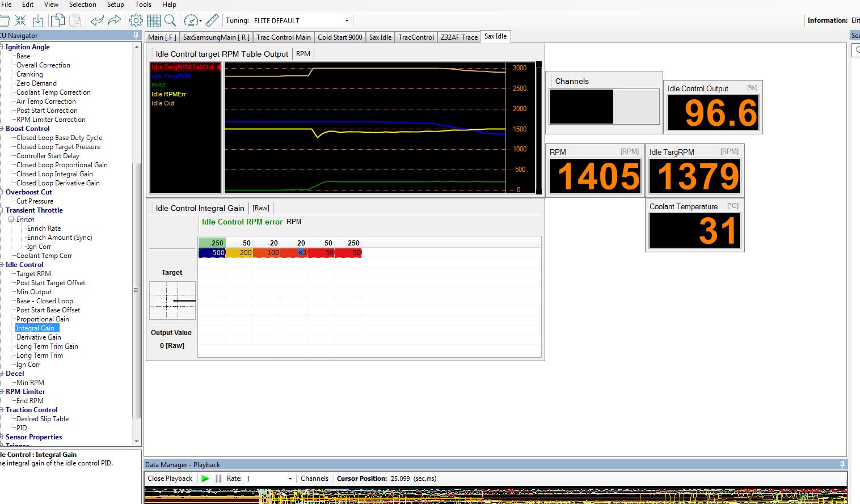Switch to the SaxSamsungMain [ R ] tab
Viewport: 860px width, 504px height.
pyautogui.click(x=216, y=37)
